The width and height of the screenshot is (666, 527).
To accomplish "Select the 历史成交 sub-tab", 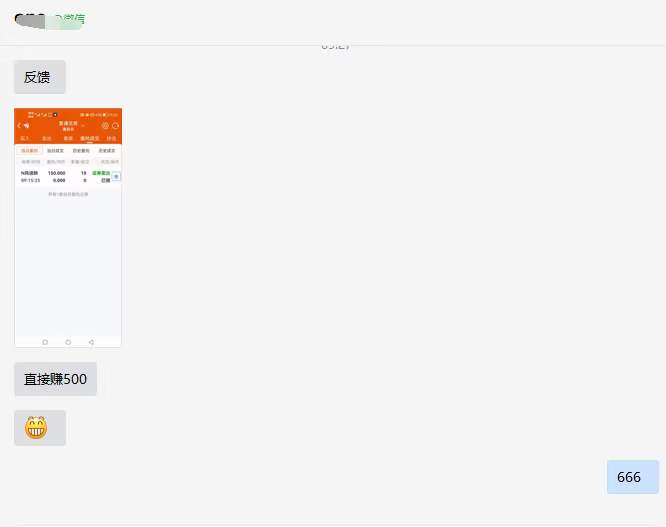I will point(107,151).
